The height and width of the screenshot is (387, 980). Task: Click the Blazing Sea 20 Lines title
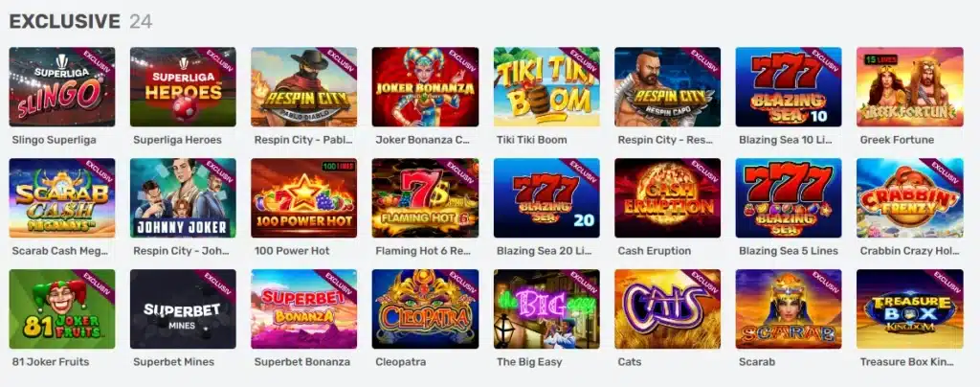click(x=544, y=251)
